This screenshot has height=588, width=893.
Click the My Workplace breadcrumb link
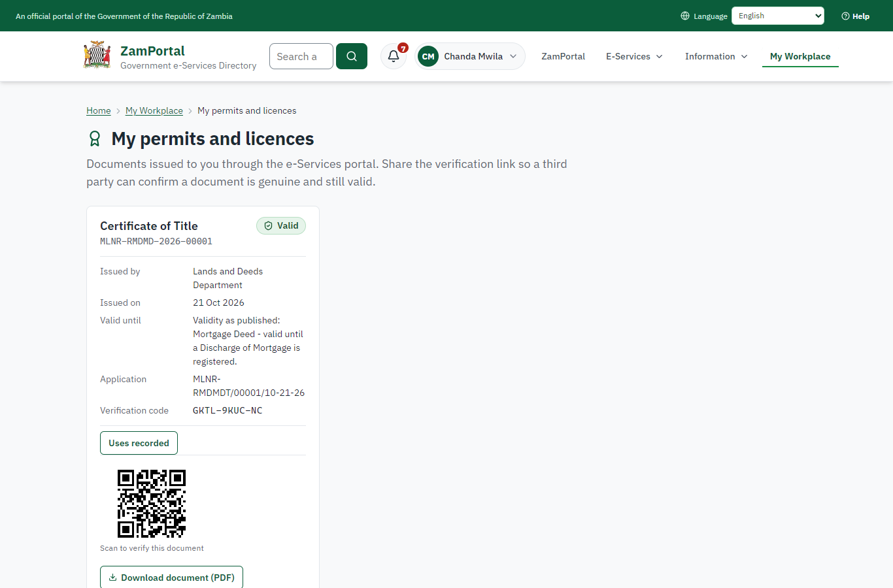[x=154, y=110]
